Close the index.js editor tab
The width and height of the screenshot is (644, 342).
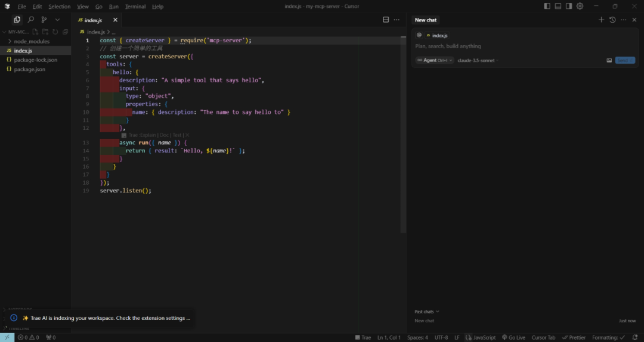click(115, 20)
